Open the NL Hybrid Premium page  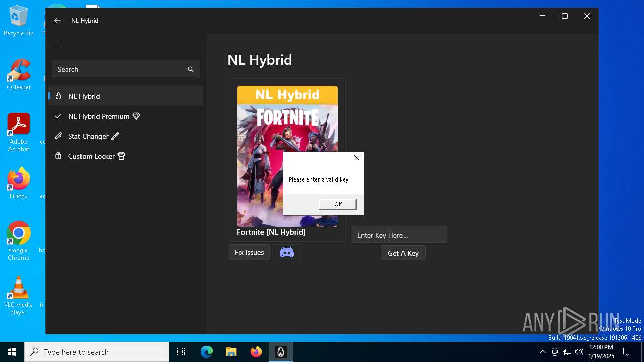click(126, 116)
